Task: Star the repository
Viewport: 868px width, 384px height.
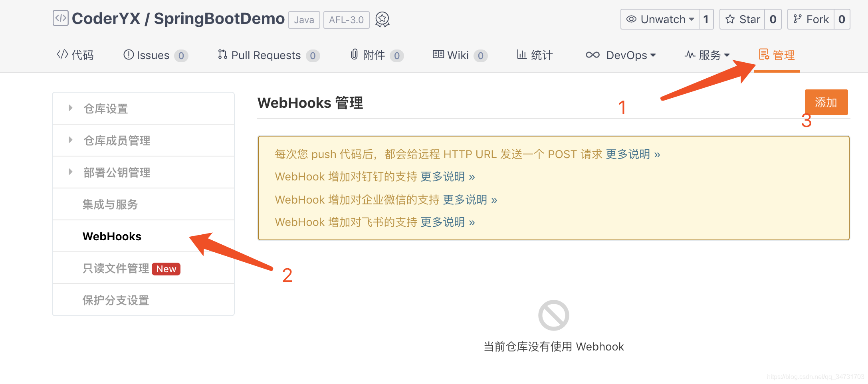Action: [x=742, y=19]
